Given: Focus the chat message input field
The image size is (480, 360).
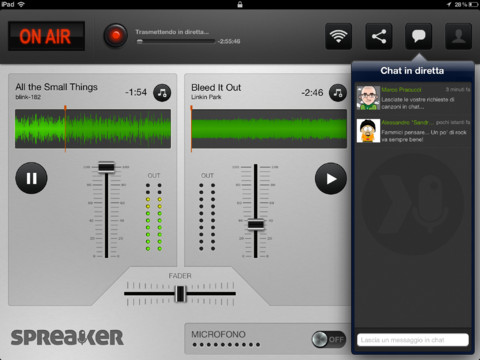Looking at the screenshot, I should pyautogui.click(x=413, y=340).
